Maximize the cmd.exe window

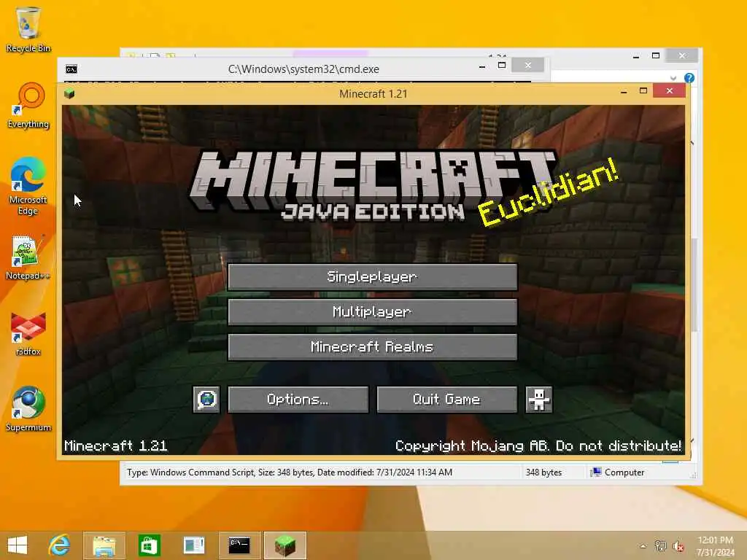tap(502, 65)
